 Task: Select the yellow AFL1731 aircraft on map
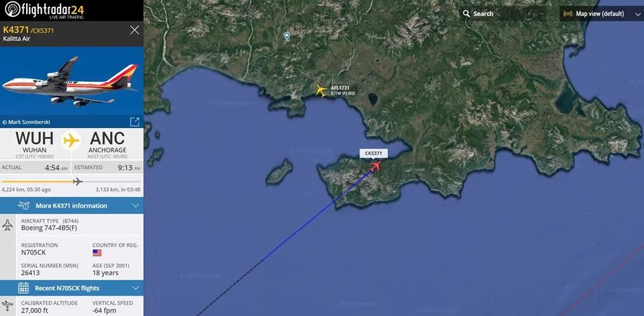(x=321, y=91)
